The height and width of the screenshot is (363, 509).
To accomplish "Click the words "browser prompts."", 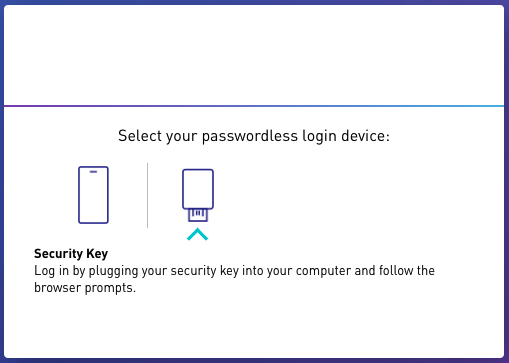I will 85,287.
